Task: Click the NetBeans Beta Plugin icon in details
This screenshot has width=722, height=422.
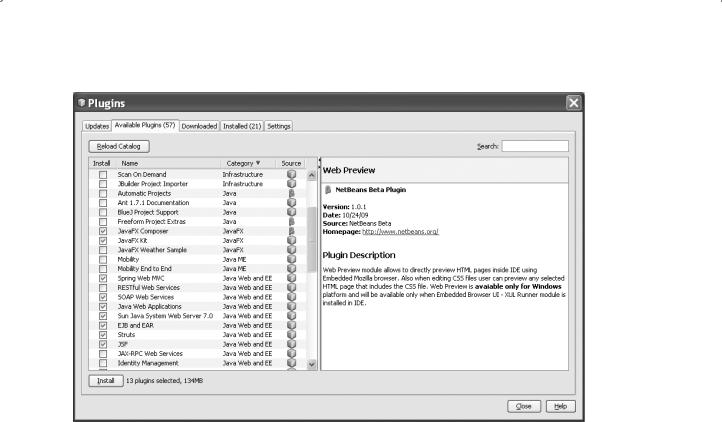Action: pos(328,190)
